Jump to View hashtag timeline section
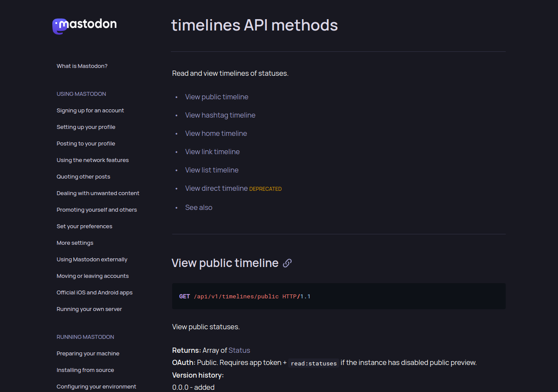 tap(220, 115)
